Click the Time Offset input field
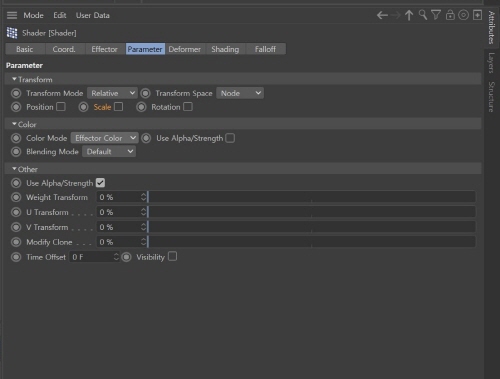 (94, 257)
